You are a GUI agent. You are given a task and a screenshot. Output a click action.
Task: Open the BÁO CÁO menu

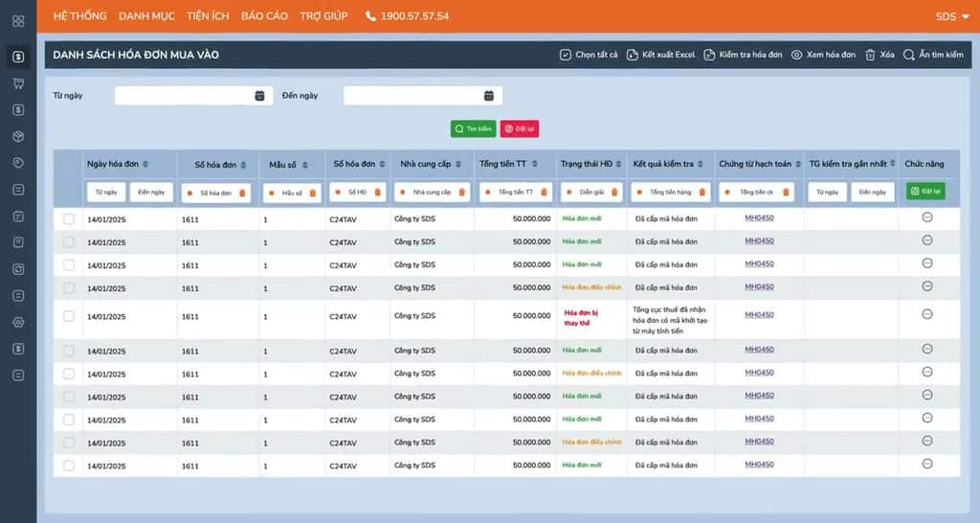[x=264, y=16]
